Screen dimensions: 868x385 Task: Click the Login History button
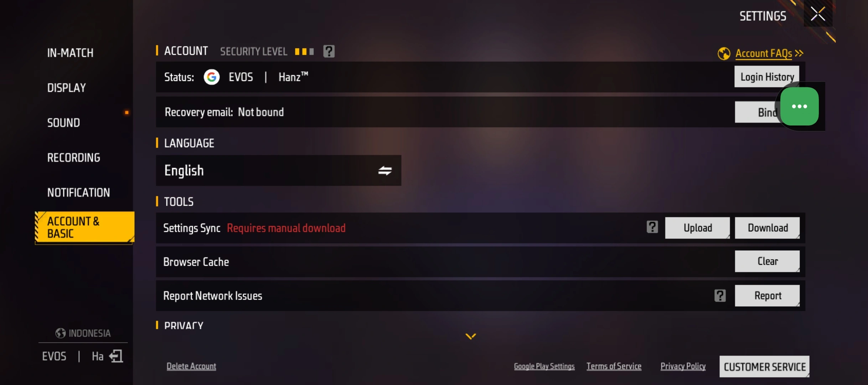pyautogui.click(x=767, y=77)
